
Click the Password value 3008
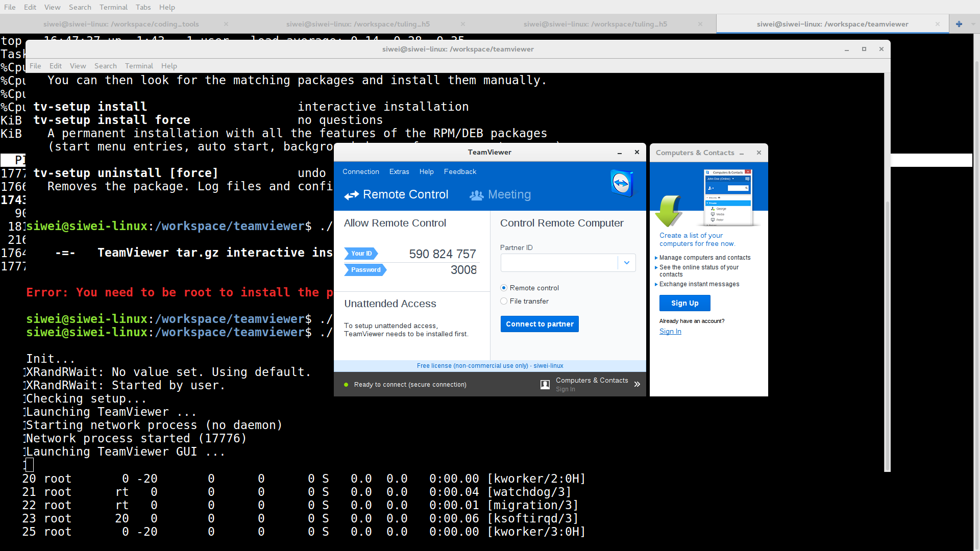463,270
